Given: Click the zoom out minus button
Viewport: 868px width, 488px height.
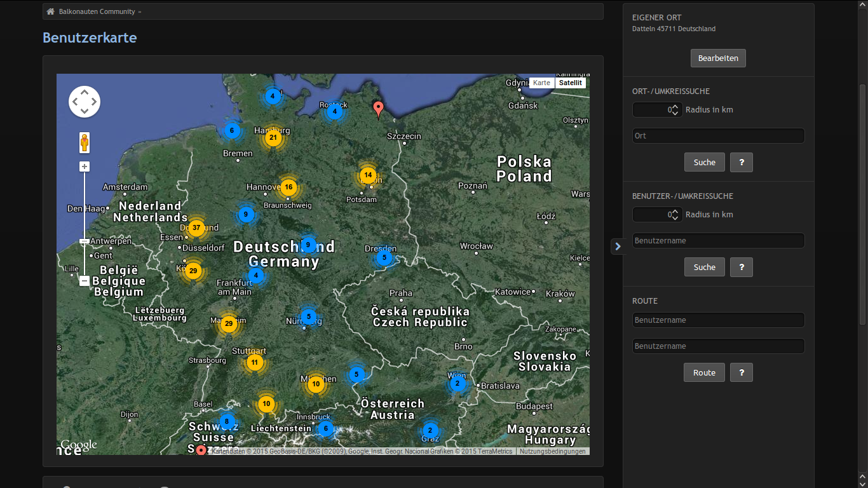Looking at the screenshot, I should click(85, 281).
